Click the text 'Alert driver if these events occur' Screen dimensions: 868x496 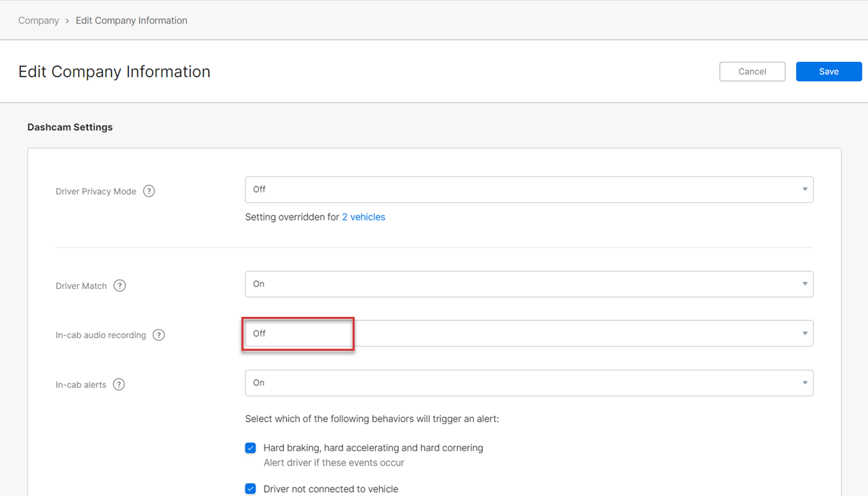pyautogui.click(x=334, y=463)
